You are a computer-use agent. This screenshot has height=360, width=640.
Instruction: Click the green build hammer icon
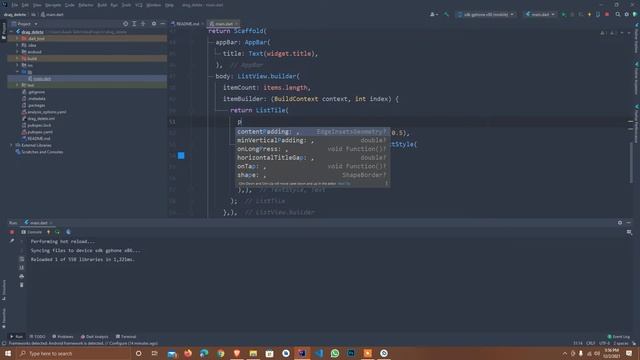tap(446, 14)
